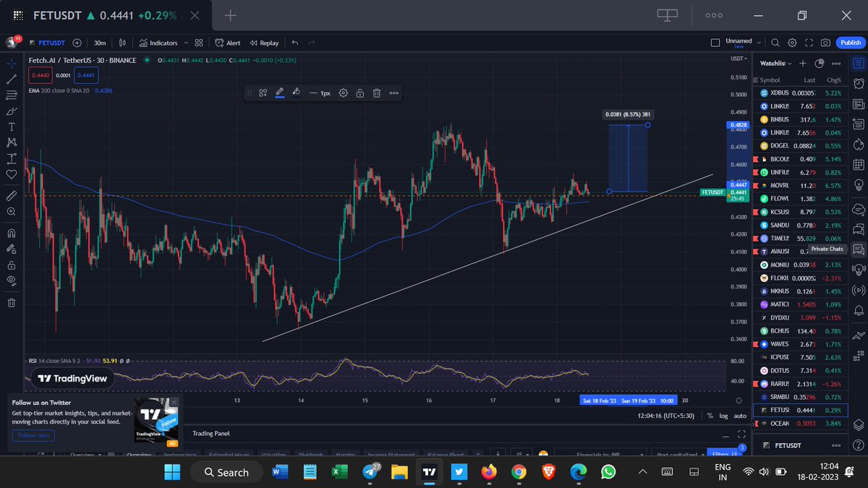
Task: Remove drawings with left sidebar trash icon
Action: point(12,303)
